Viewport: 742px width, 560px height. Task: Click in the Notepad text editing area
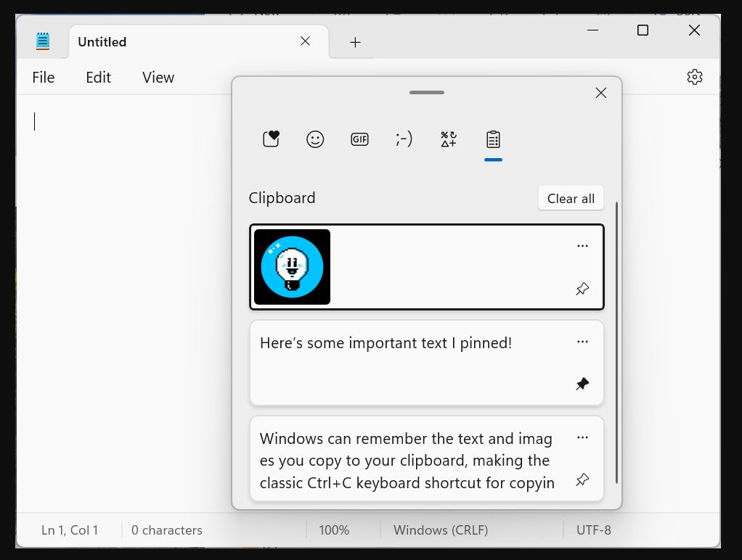[123, 302]
